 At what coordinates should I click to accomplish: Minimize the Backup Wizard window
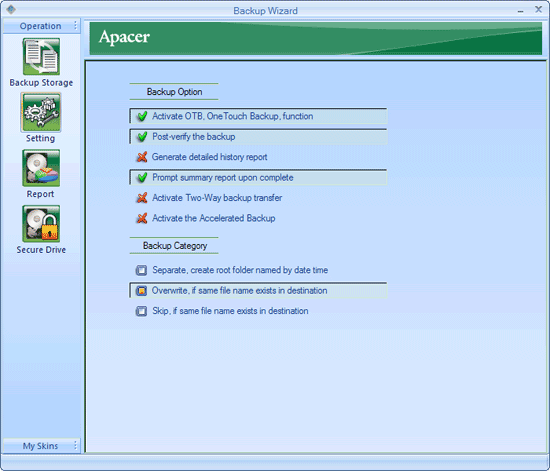520,11
